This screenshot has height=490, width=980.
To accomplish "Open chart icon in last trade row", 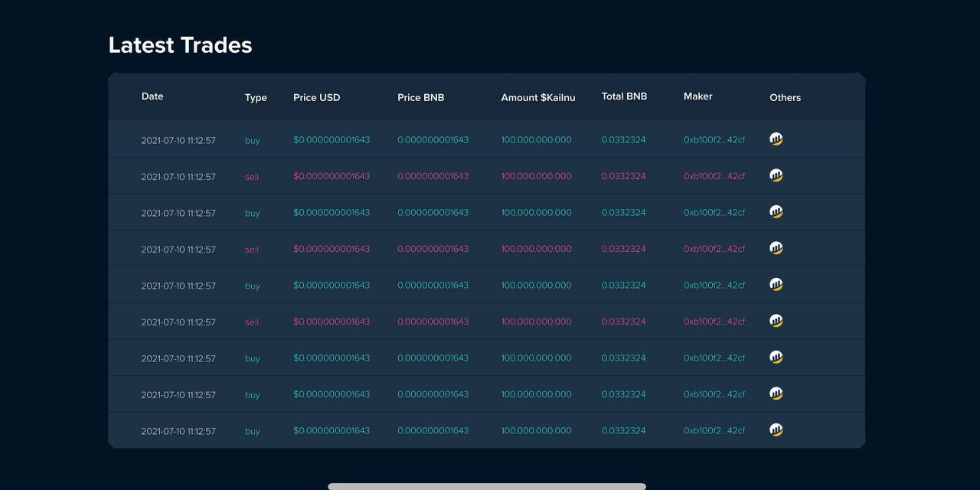I will (776, 430).
